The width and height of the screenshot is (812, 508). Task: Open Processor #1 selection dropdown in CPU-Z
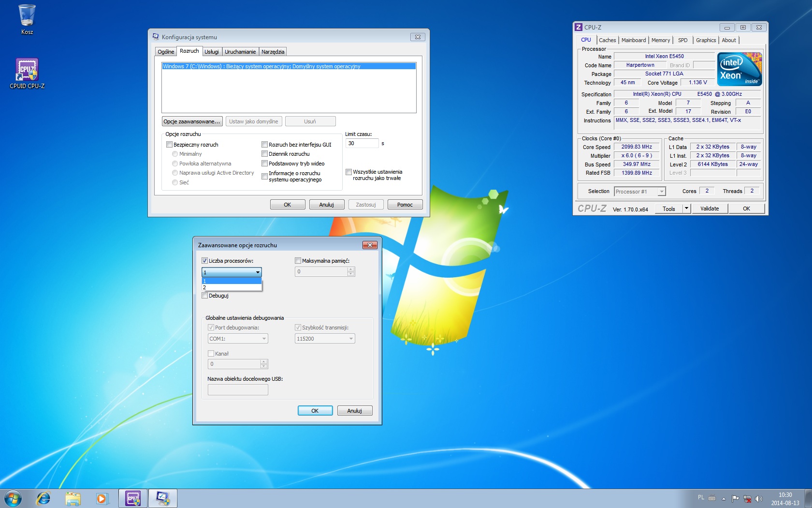tap(662, 192)
